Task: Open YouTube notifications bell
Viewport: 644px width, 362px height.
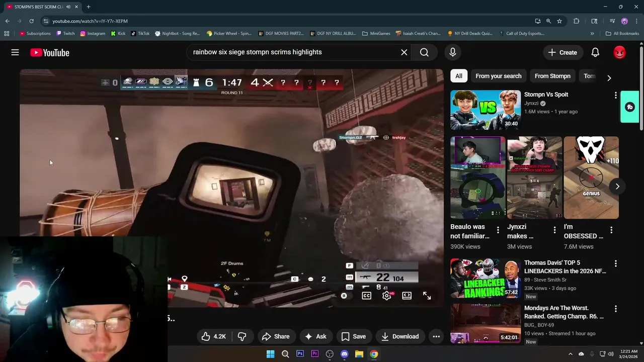Action: point(595,52)
